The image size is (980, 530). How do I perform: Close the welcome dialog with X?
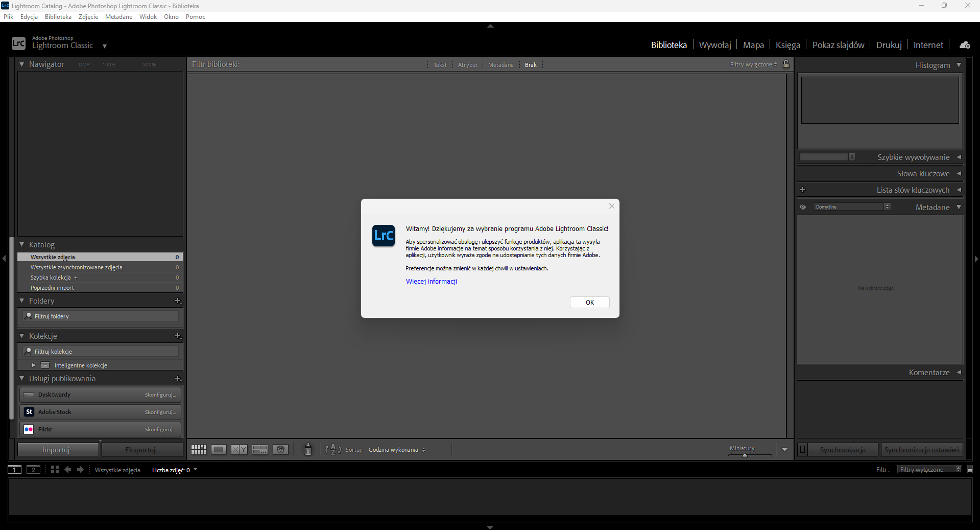click(x=612, y=206)
